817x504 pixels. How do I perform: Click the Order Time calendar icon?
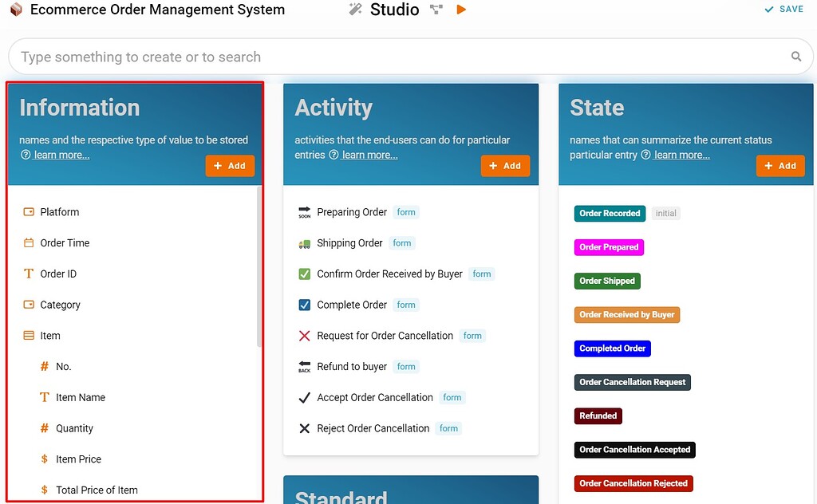(29, 242)
